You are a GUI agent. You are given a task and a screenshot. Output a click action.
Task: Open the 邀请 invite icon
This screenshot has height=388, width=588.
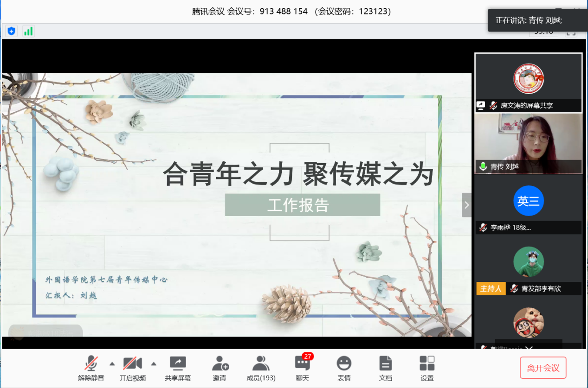220,369
